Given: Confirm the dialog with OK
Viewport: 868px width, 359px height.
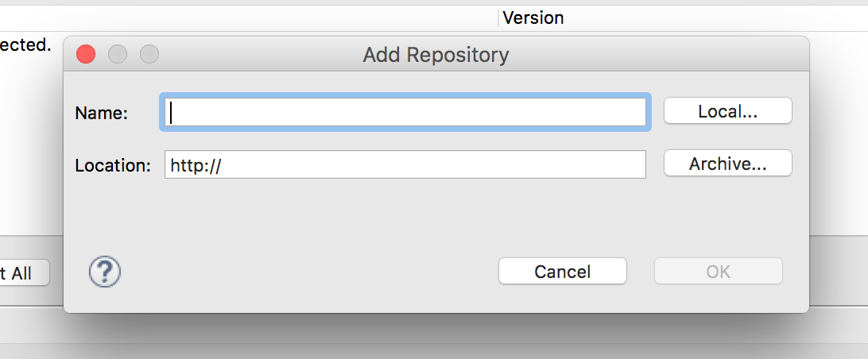Looking at the screenshot, I should 719,272.
